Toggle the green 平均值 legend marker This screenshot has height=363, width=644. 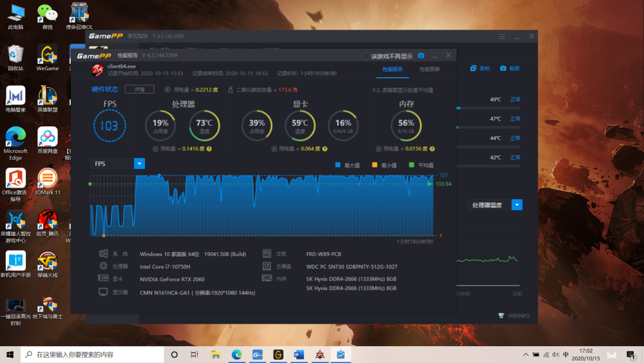tap(412, 165)
